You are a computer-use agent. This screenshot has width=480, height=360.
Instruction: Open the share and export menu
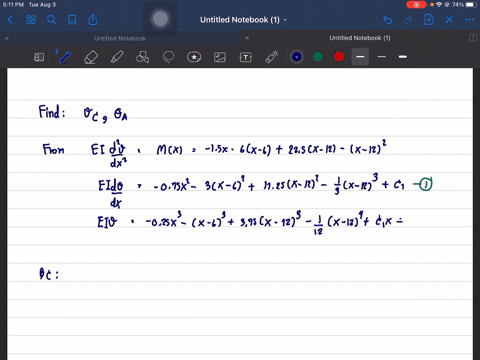pos(93,20)
